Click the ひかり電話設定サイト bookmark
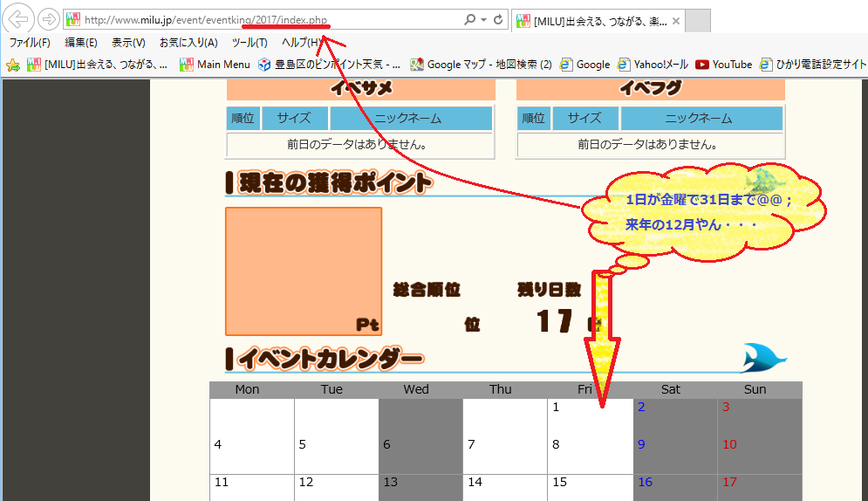Image resolution: width=868 pixels, height=501 pixels. [x=813, y=64]
